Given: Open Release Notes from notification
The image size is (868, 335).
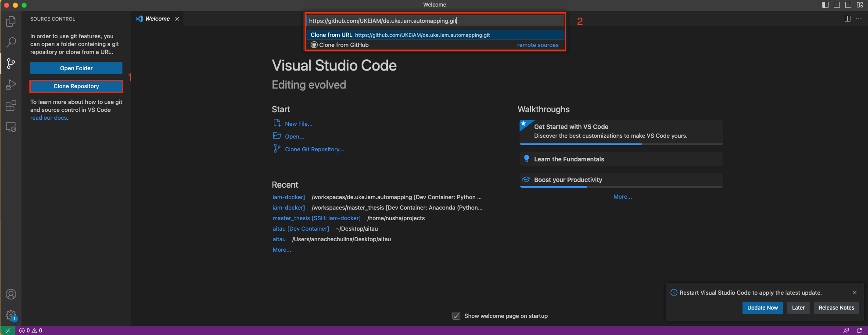Looking at the screenshot, I should [x=836, y=308].
